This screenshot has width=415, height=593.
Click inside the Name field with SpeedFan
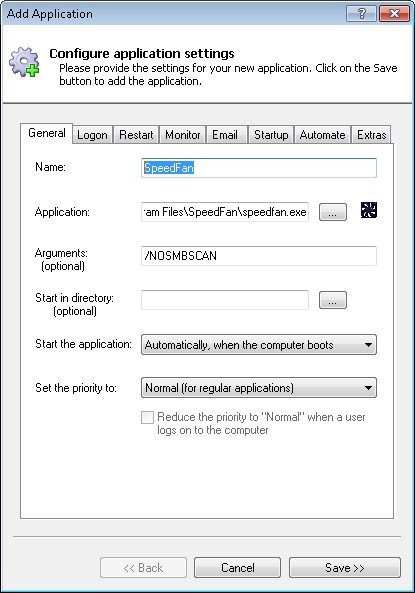point(259,168)
